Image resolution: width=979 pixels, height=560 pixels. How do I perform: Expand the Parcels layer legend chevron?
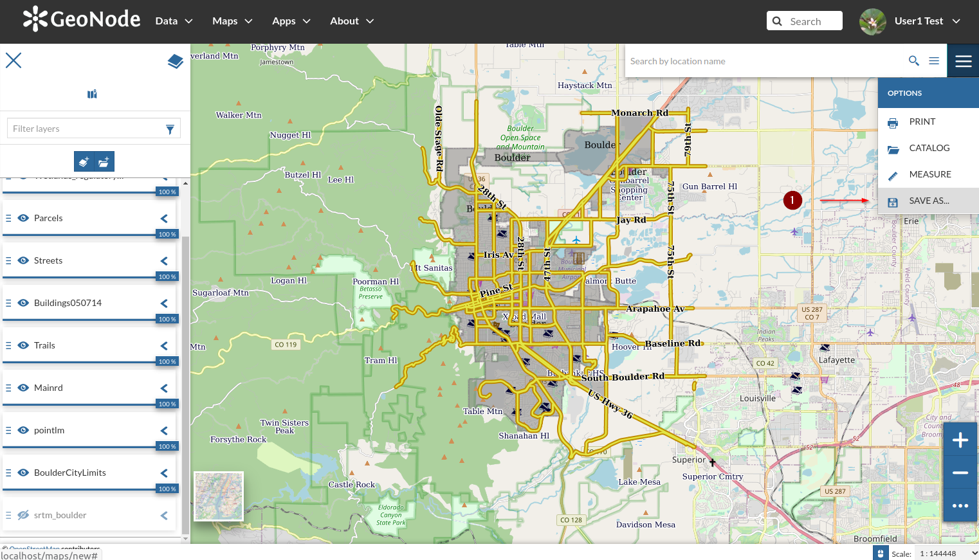coord(164,219)
